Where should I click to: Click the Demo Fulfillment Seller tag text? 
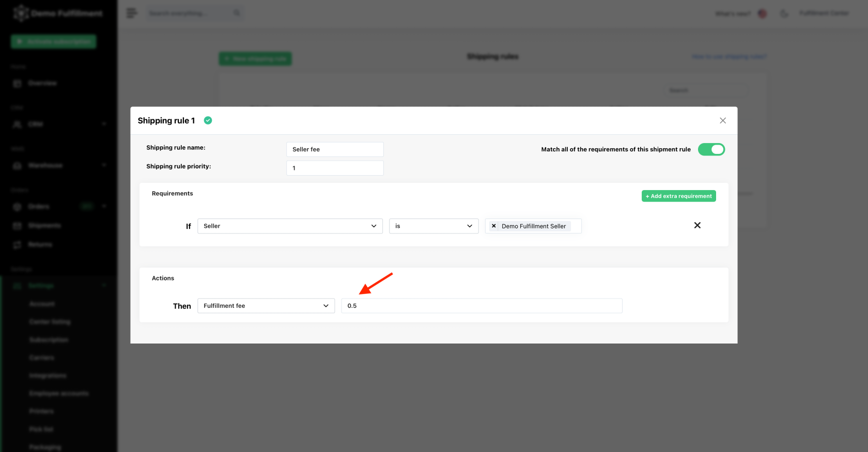tap(534, 226)
